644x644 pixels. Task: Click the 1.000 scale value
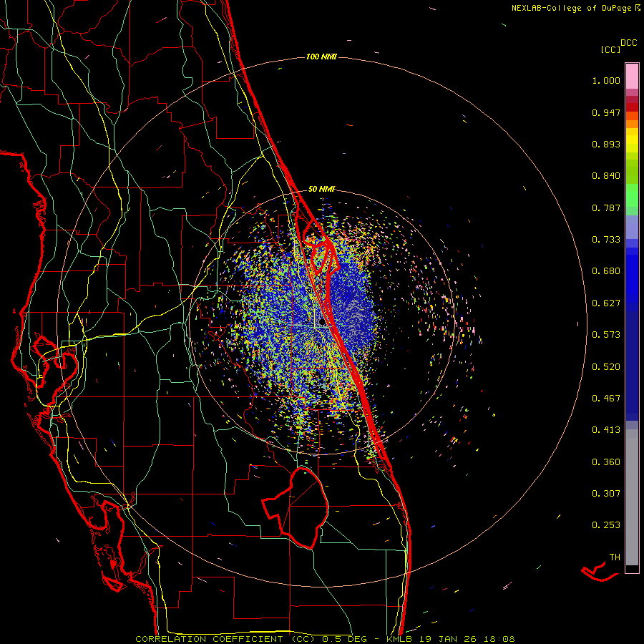[x=606, y=80]
